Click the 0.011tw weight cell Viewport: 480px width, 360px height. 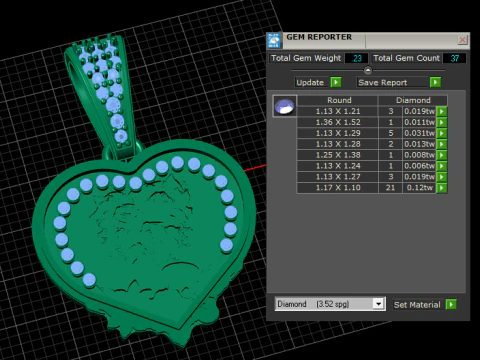tap(419, 122)
